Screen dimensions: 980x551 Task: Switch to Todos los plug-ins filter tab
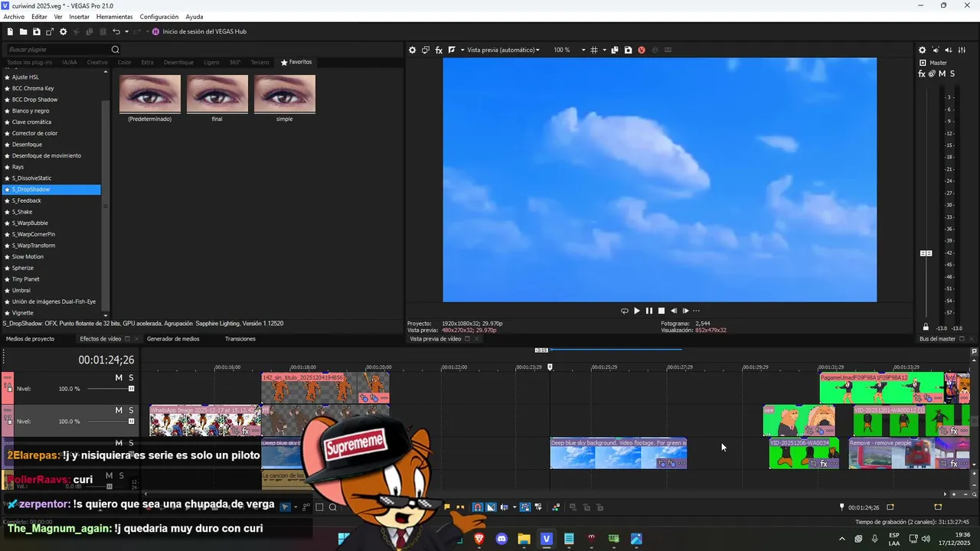pyautogui.click(x=29, y=62)
